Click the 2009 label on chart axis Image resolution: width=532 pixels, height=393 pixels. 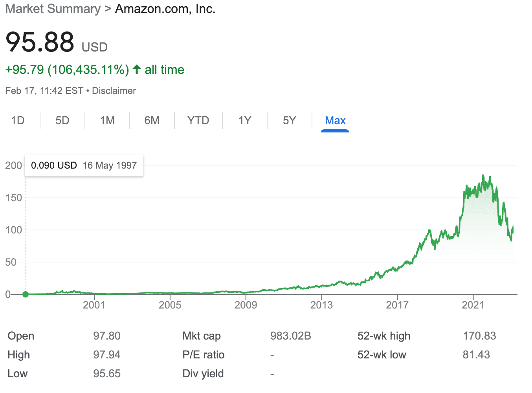[246, 305]
